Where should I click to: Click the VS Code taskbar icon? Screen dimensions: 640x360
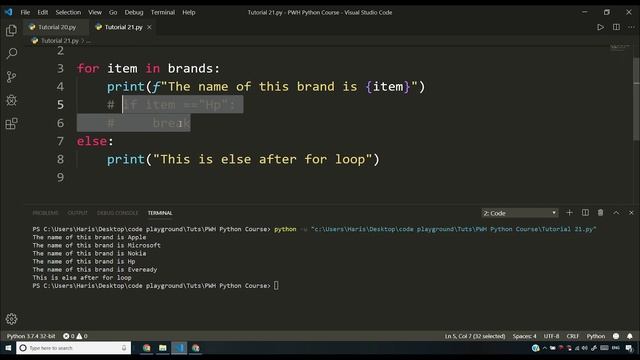pyautogui.click(x=179, y=348)
